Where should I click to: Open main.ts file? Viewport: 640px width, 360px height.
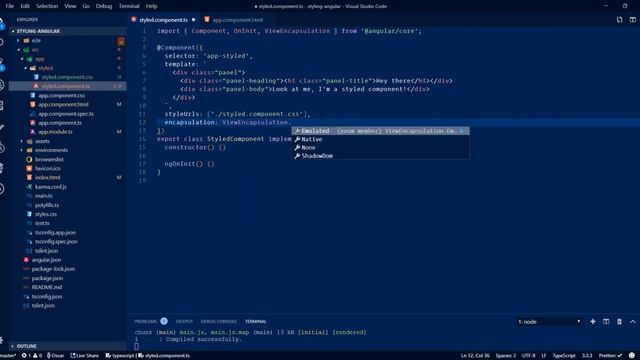(44, 196)
